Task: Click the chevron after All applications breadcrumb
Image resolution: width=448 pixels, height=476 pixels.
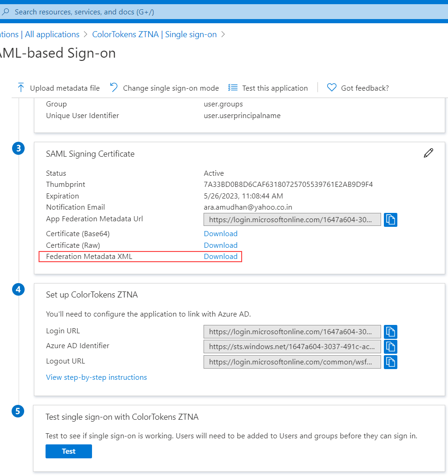Action: click(86, 34)
